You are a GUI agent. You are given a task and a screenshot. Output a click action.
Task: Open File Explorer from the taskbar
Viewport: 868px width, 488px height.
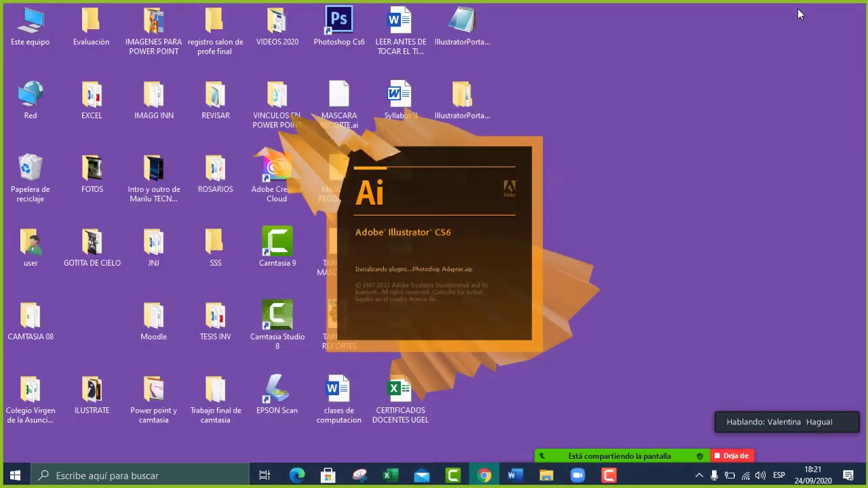[547, 475]
